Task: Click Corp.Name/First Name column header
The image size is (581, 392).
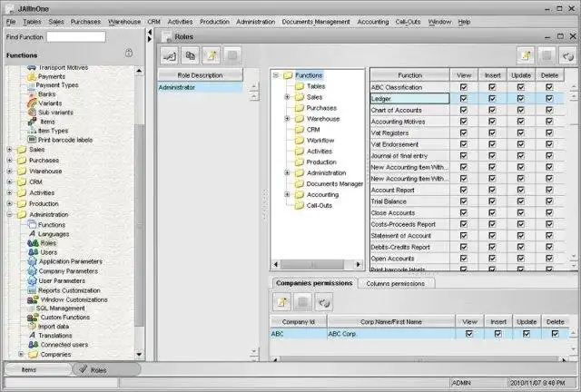Action: [x=391, y=322]
